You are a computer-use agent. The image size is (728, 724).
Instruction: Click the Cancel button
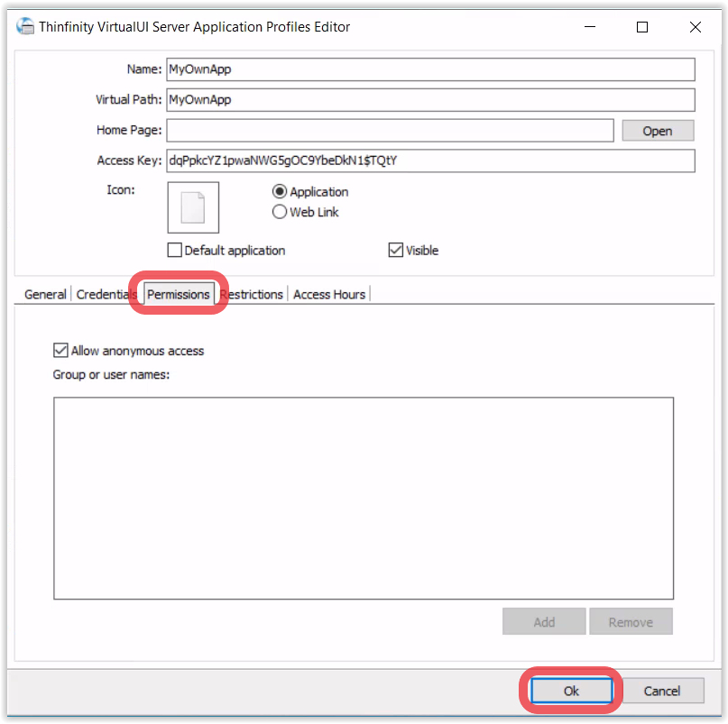pyautogui.click(x=662, y=691)
